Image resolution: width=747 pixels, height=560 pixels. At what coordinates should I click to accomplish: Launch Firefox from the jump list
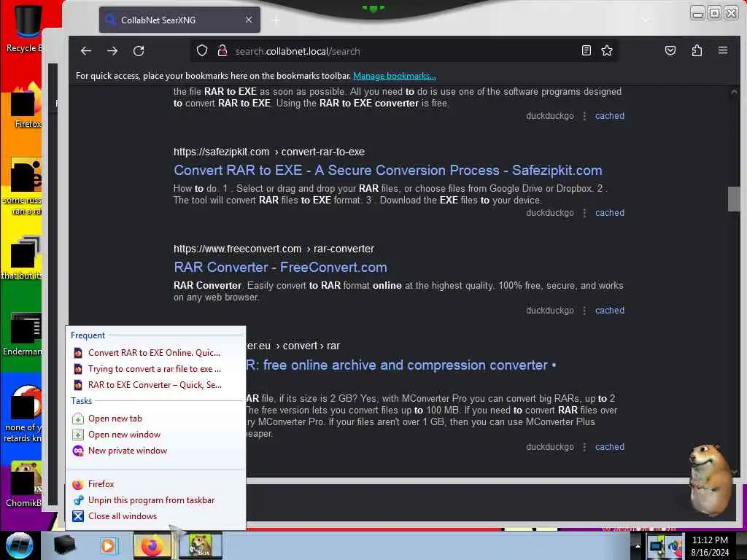tap(101, 484)
